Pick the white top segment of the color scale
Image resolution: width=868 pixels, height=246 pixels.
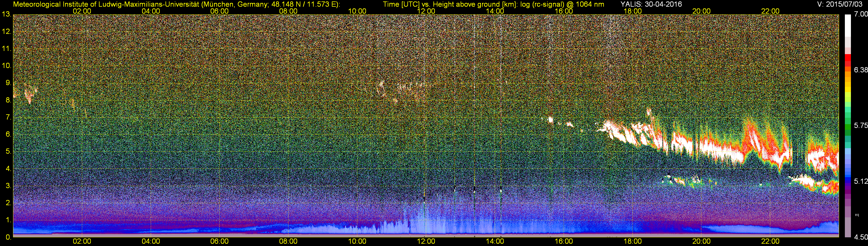pyautogui.click(x=848, y=25)
